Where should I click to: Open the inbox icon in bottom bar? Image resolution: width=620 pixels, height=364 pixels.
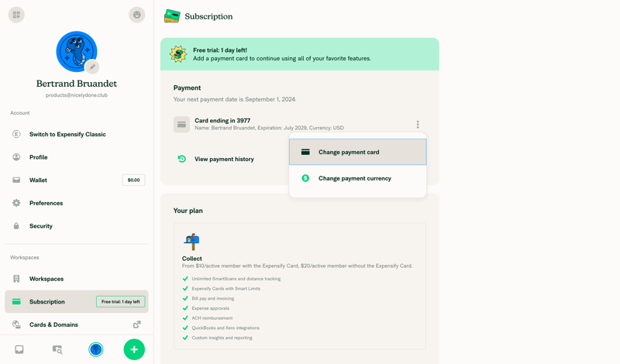19,350
